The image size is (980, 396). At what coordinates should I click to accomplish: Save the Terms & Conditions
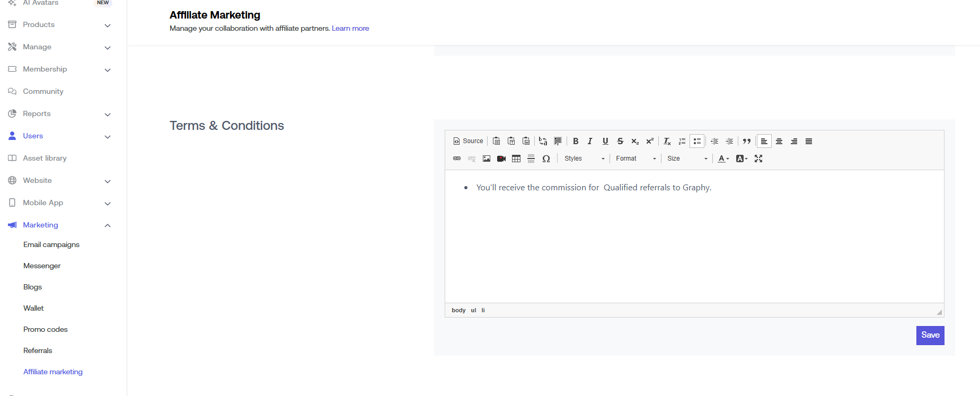click(x=930, y=335)
